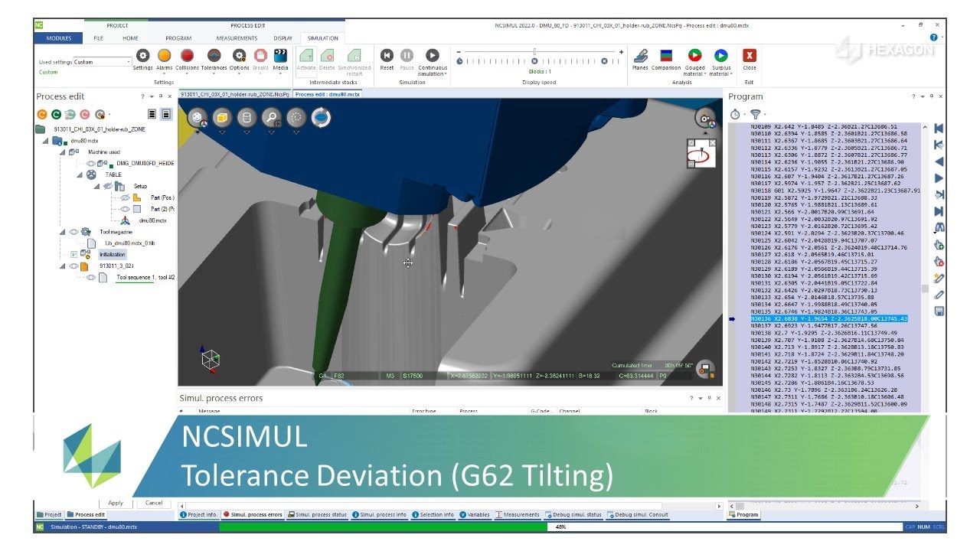
Task: Collapse the TABLE tree node
Action: [80, 174]
